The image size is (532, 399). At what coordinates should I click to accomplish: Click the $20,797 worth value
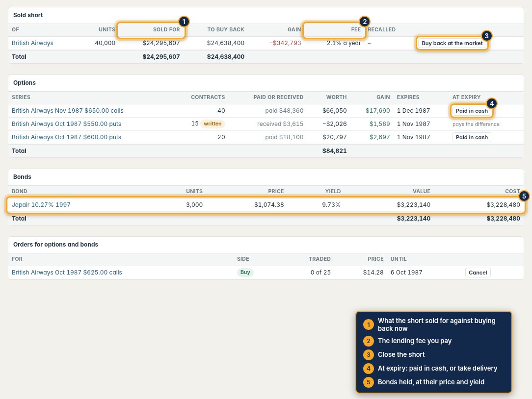pyautogui.click(x=335, y=137)
